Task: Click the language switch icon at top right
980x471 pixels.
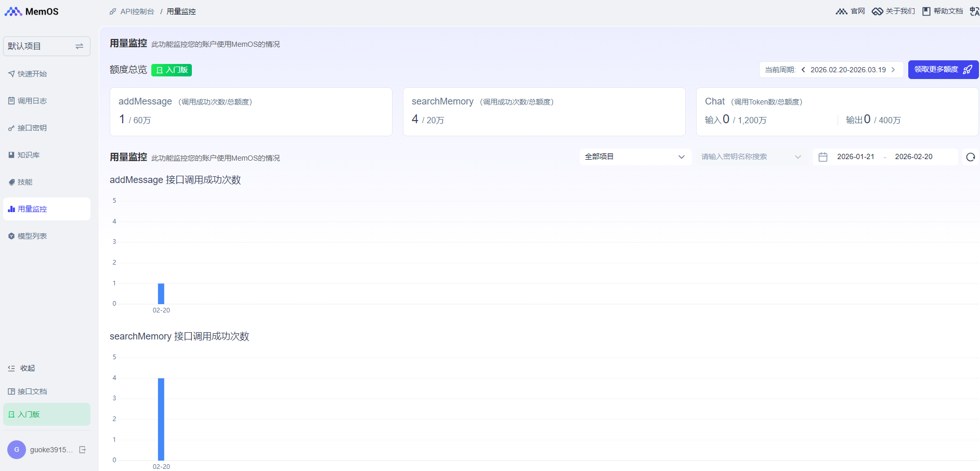Action: pos(974,11)
